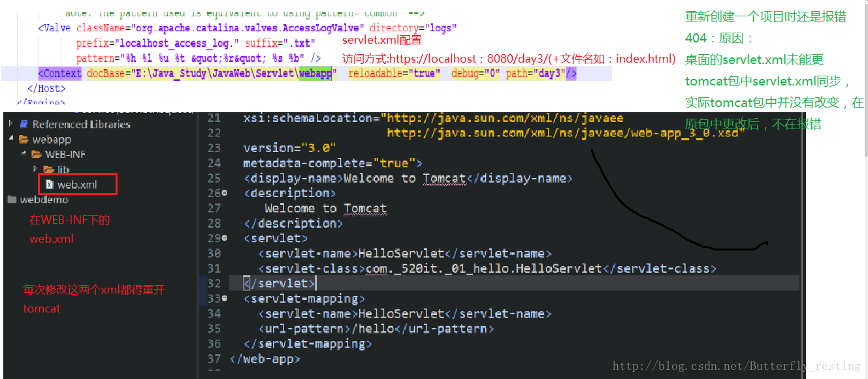Viewport: 868px width, 379px height.
Task: Click the opening <servlet-mapping> tag
Action: (304, 299)
